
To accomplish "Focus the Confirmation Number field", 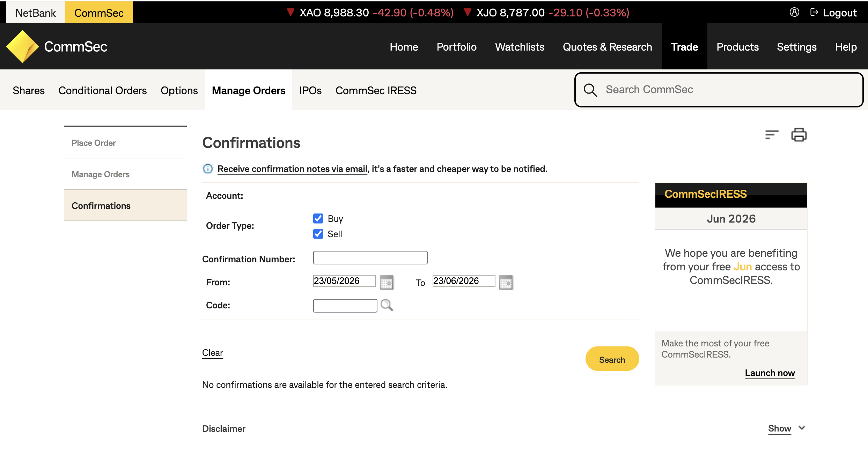I will (370, 258).
